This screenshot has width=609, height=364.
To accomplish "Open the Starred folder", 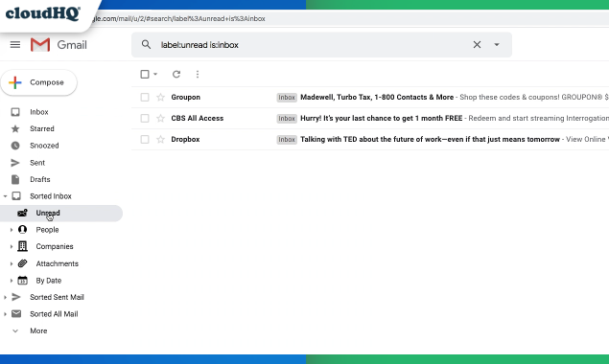I will click(x=42, y=128).
